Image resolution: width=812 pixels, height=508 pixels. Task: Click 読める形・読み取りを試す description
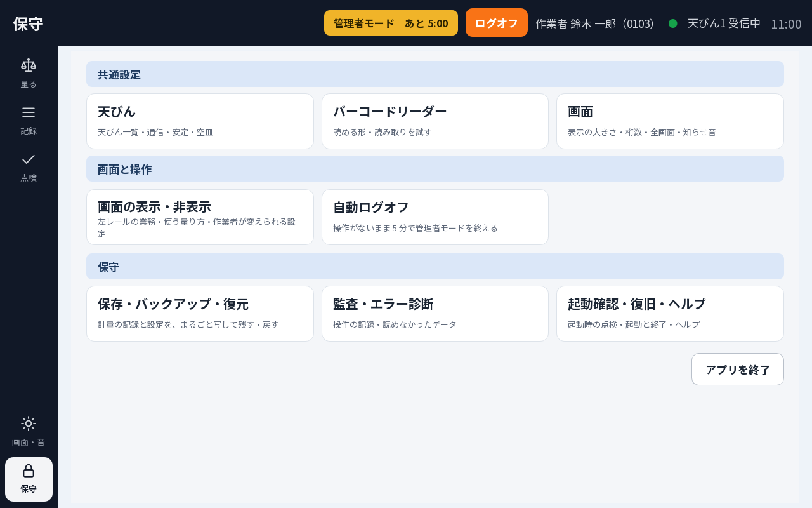[383, 132]
